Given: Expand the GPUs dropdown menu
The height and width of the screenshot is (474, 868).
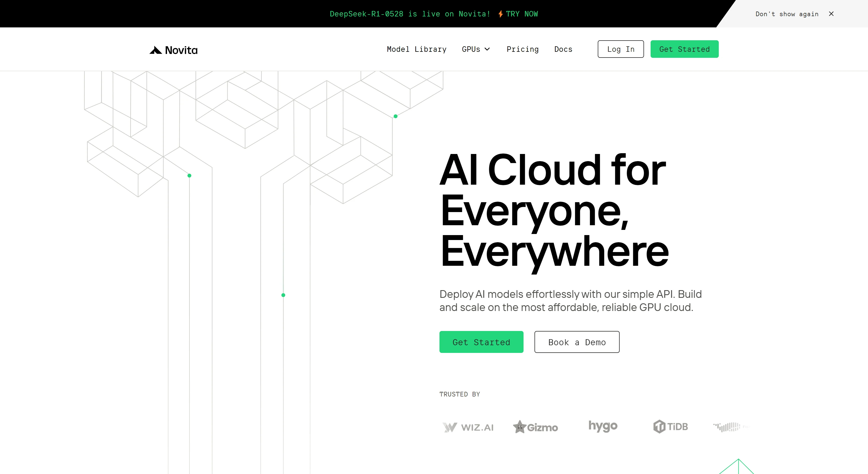Looking at the screenshot, I should (476, 49).
